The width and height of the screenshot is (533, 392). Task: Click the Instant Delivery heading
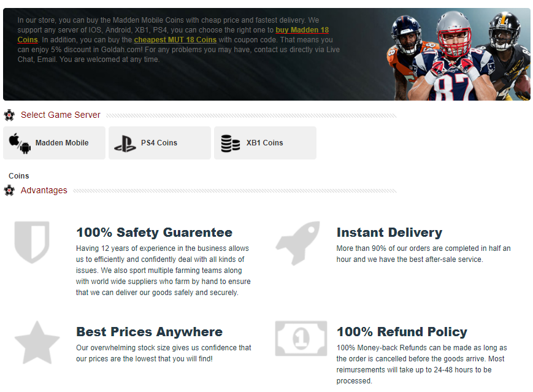[x=389, y=233]
